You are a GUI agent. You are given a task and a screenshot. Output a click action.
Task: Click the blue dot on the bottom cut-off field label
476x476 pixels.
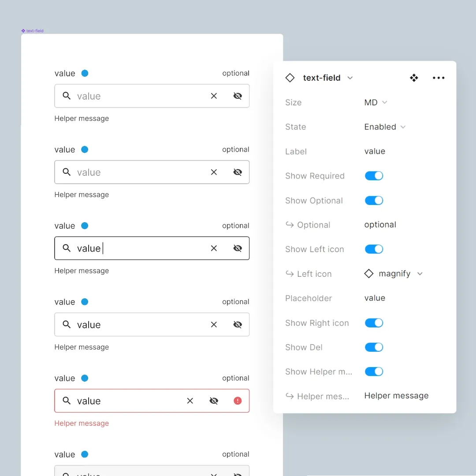(85, 454)
